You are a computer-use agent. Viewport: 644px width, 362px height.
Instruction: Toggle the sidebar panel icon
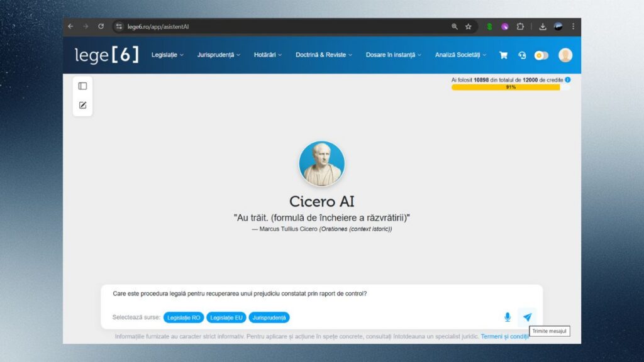[82, 86]
